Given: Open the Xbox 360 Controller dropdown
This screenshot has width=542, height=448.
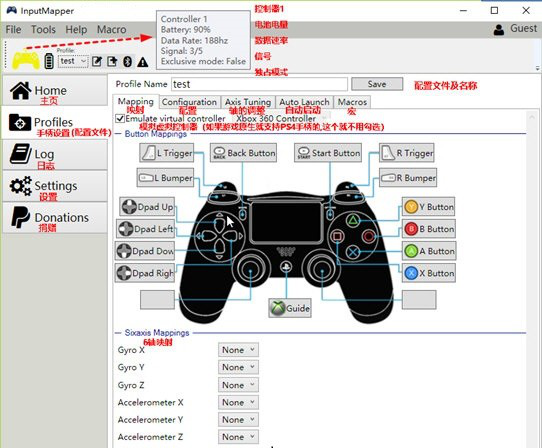Looking at the screenshot, I should pos(283,118).
